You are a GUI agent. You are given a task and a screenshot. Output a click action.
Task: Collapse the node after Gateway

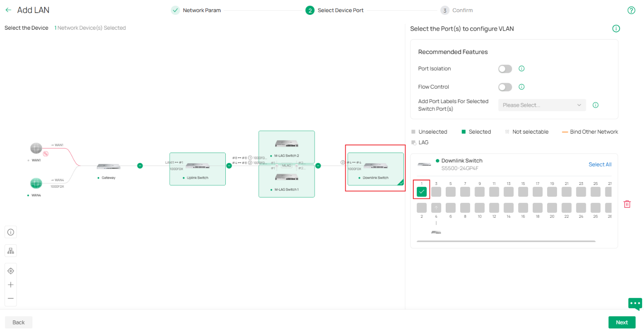[x=140, y=166]
